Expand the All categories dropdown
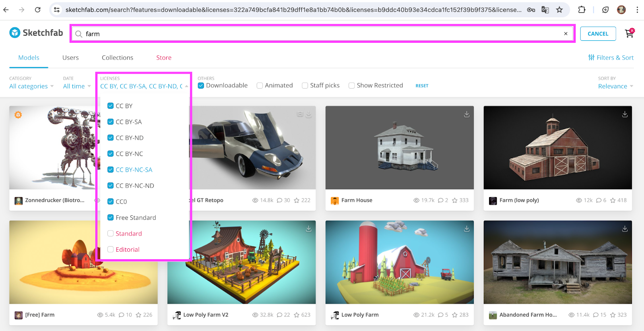Image resolution: width=644 pixels, height=331 pixels. click(x=31, y=86)
